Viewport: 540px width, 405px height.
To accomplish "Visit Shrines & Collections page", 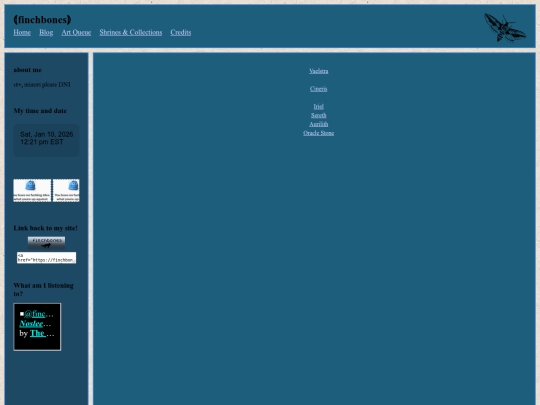I will [131, 32].
